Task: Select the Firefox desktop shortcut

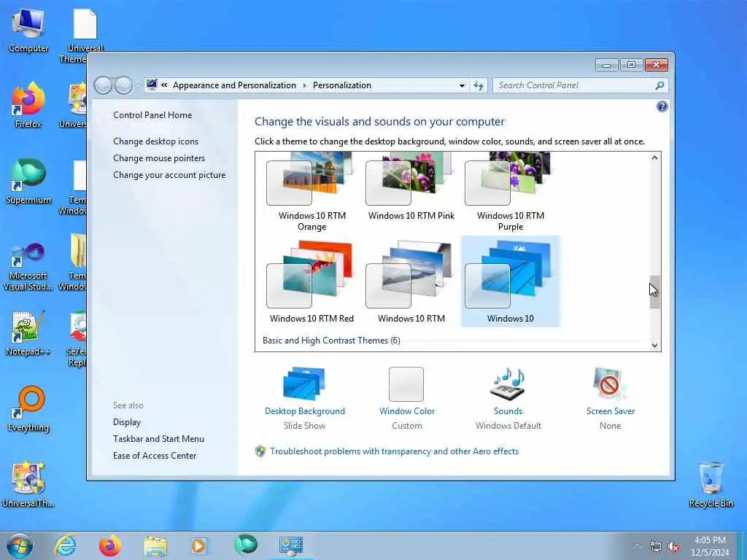Action: click(28, 106)
